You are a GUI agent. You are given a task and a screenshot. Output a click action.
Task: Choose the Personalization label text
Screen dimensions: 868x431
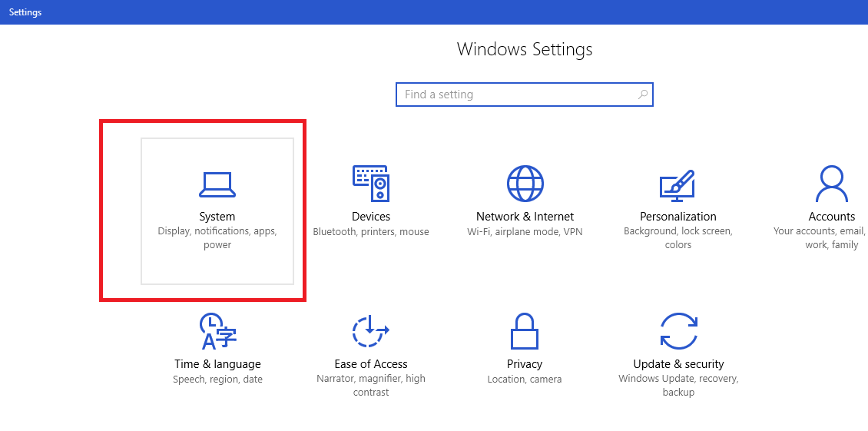pos(678,217)
